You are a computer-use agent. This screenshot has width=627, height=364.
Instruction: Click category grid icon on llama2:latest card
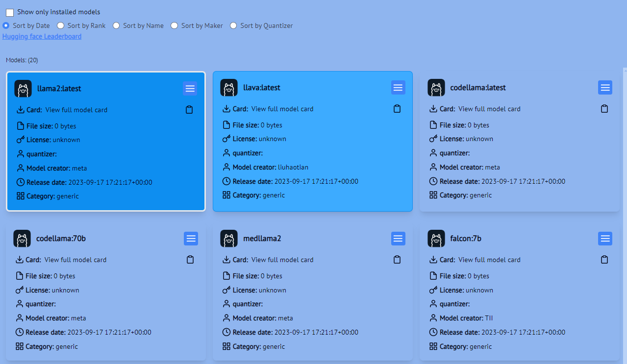coord(20,195)
